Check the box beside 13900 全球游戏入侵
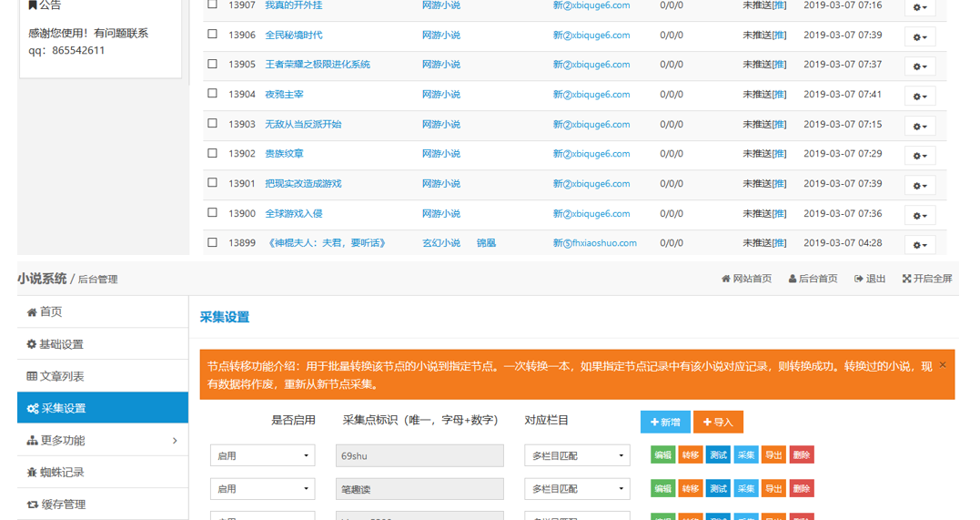This screenshot has height=520, width=980. (x=212, y=213)
